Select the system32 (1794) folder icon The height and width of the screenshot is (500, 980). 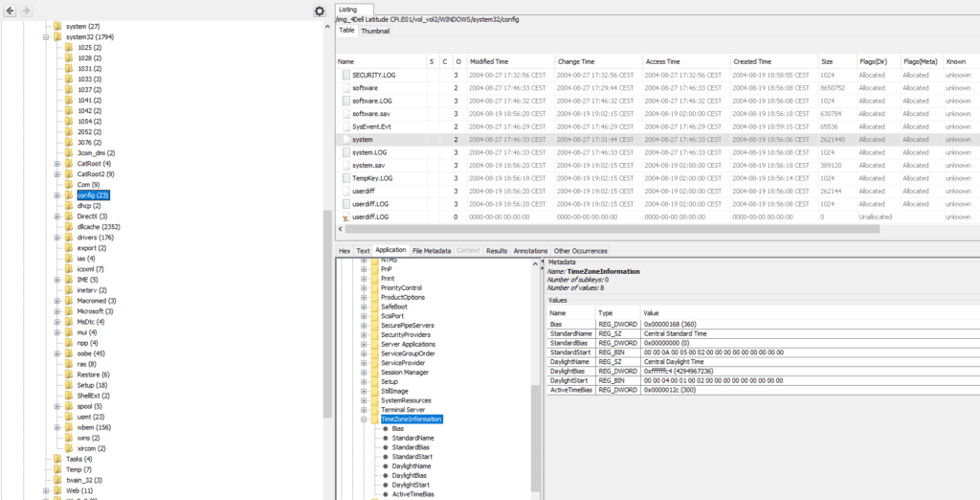click(x=58, y=37)
